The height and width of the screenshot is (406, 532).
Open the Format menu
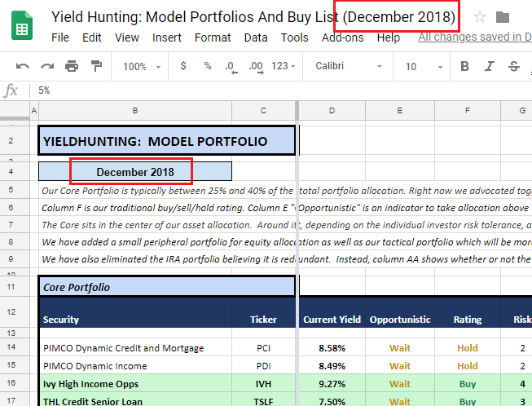point(213,38)
